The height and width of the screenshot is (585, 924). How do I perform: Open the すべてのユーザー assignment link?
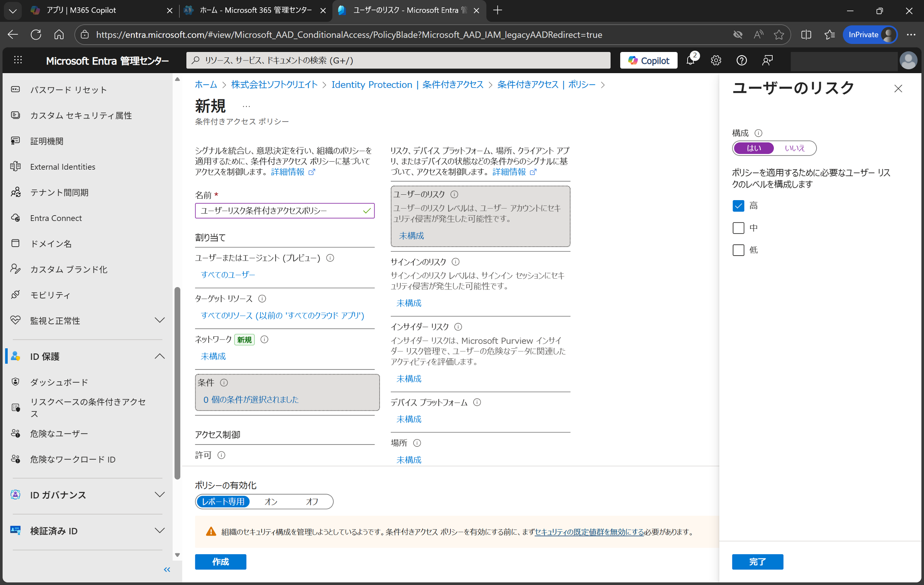[x=228, y=274]
